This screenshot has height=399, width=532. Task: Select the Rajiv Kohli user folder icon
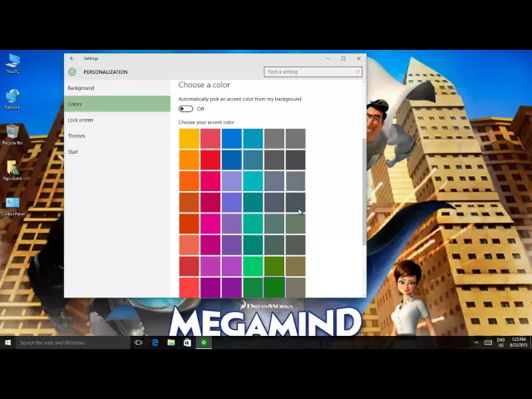pyautogui.click(x=12, y=170)
